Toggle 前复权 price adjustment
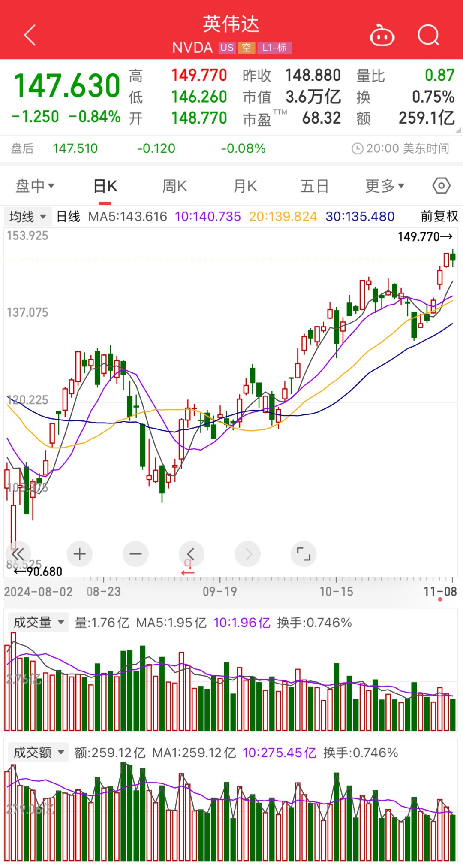 tap(439, 216)
